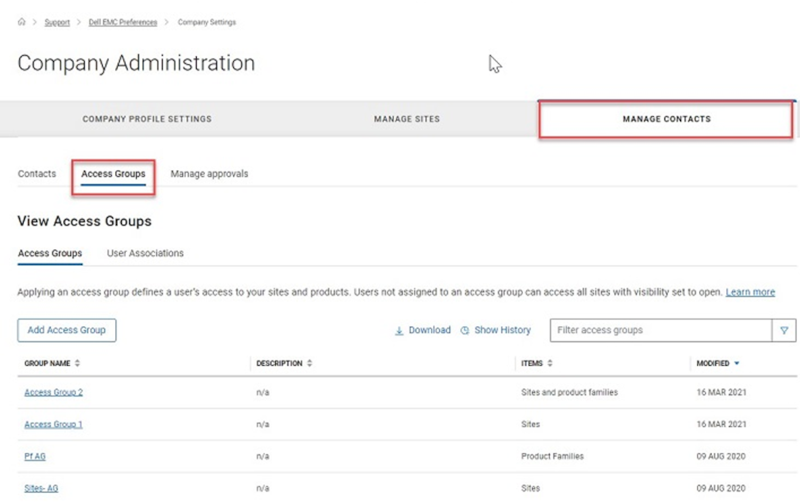
Task: Download the access groups list
Action: [x=423, y=330]
